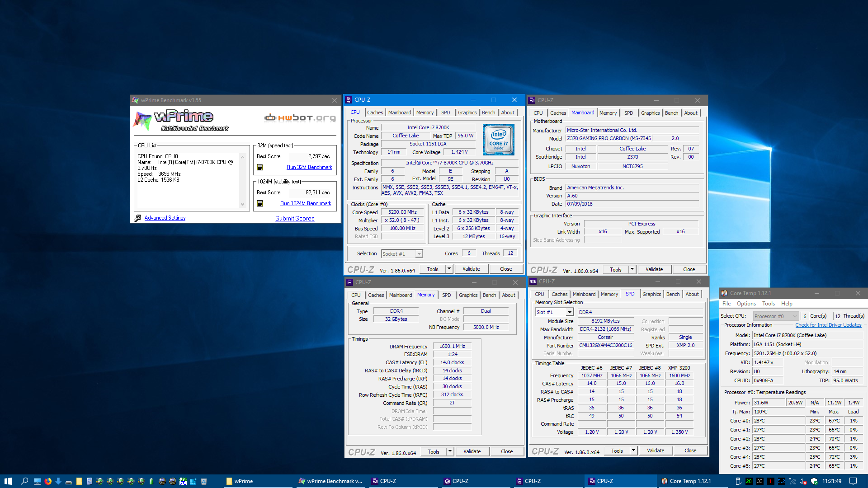
Task: Open the Advanced Settings link in wPrime
Action: click(x=165, y=218)
